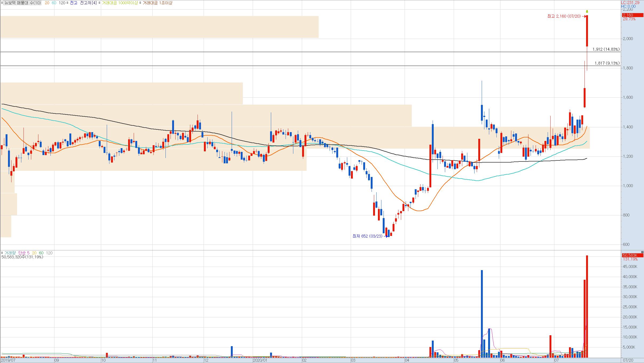Viewport: 644px width, 363px height.
Task: Click the 전고저[4] indicator label
Action: (x=88, y=3)
